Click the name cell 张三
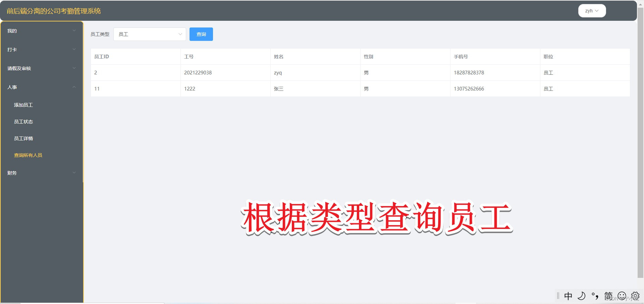Viewport: 644px width, 304px height. pyautogui.click(x=315, y=89)
